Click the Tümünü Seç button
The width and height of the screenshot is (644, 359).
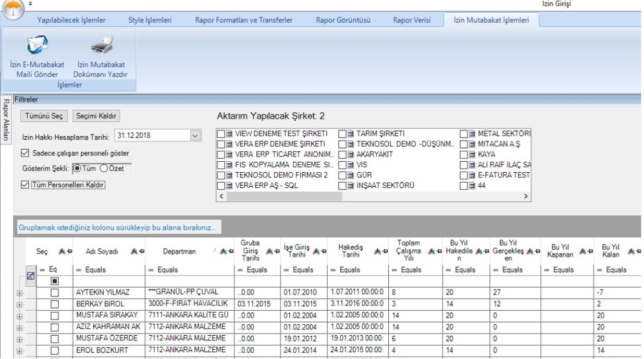pos(44,116)
